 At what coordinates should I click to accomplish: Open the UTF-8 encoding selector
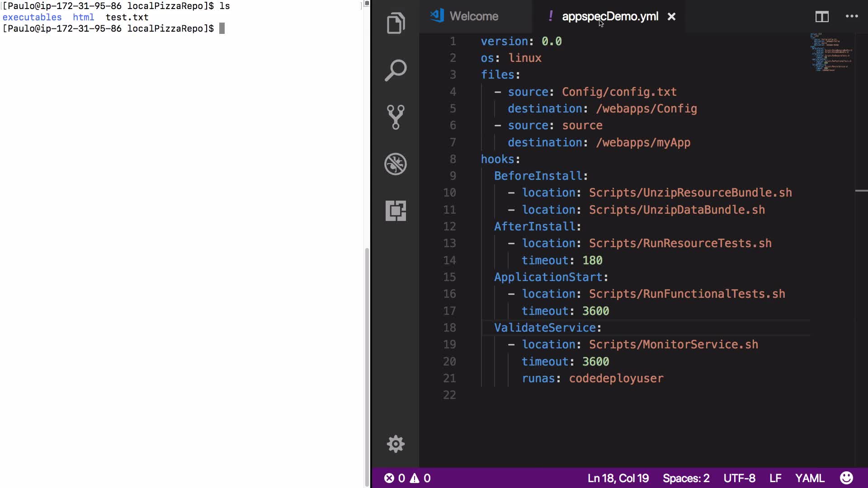pos(739,478)
